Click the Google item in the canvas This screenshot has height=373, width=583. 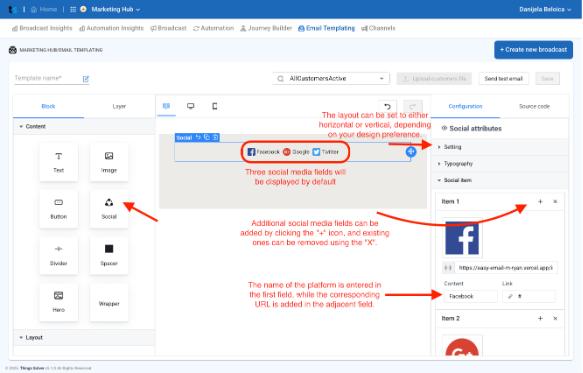[x=296, y=152]
